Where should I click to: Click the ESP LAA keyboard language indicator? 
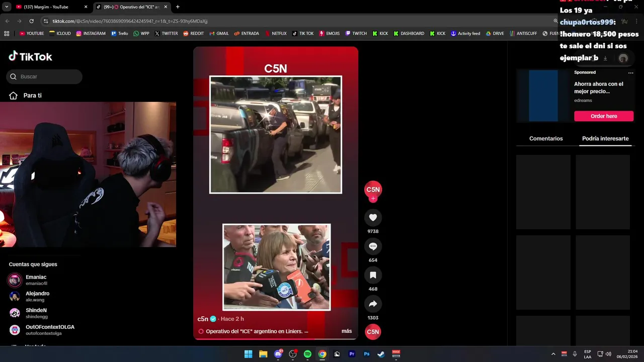[x=588, y=354]
